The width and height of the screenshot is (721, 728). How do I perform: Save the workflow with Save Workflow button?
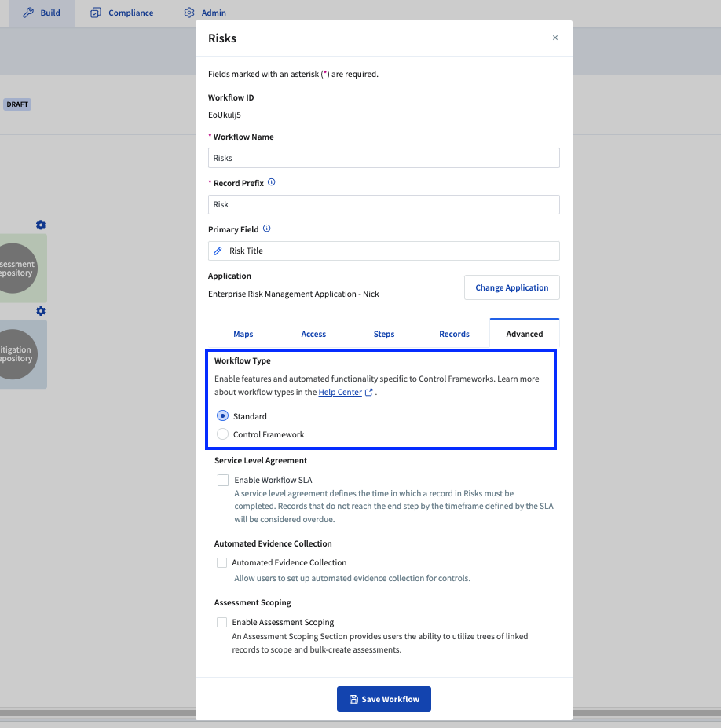point(383,698)
